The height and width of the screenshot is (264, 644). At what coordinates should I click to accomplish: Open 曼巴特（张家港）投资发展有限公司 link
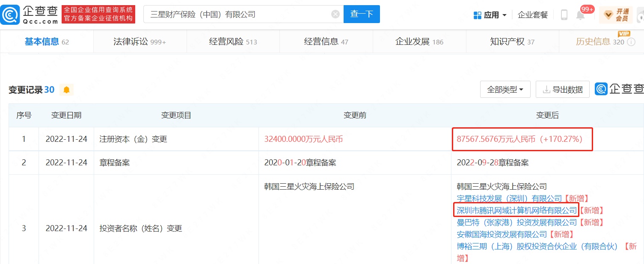pyautogui.click(x=517, y=222)
